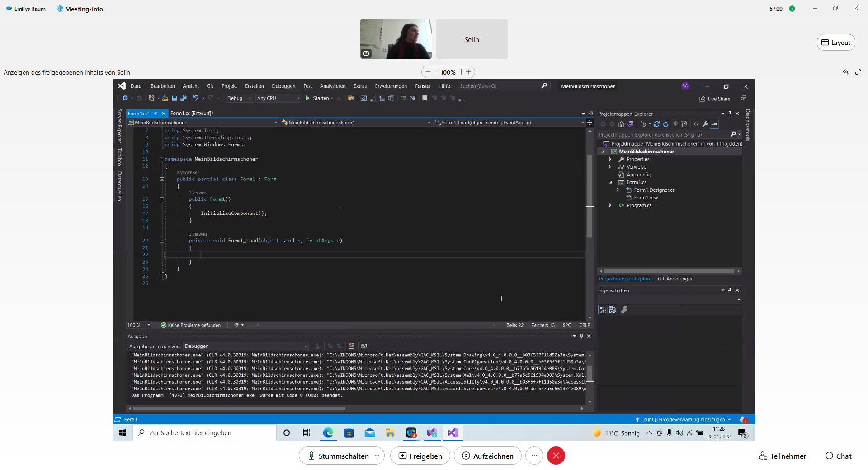This screenshot has width=868, height=470.
Task: Pin the Eigenschaften panel
Action: coord(730,290)
